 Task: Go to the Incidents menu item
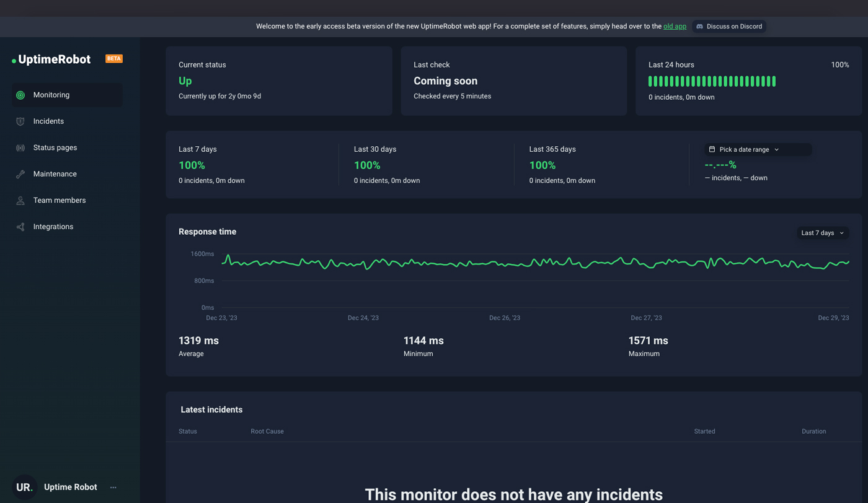click(48, 121)
